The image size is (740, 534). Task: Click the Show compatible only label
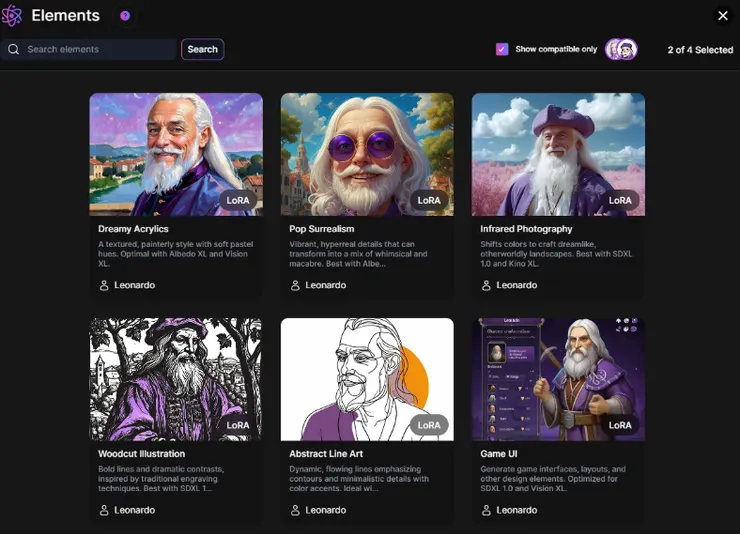[556, 49]
